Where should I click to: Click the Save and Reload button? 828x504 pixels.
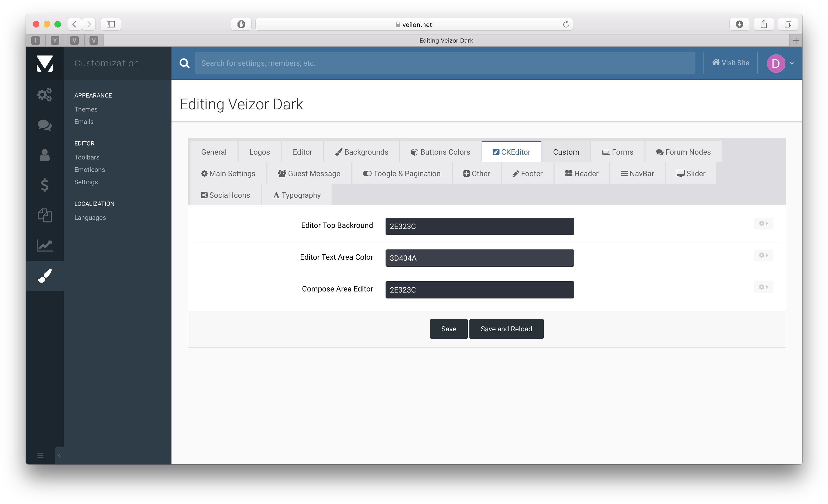[506, 329]
